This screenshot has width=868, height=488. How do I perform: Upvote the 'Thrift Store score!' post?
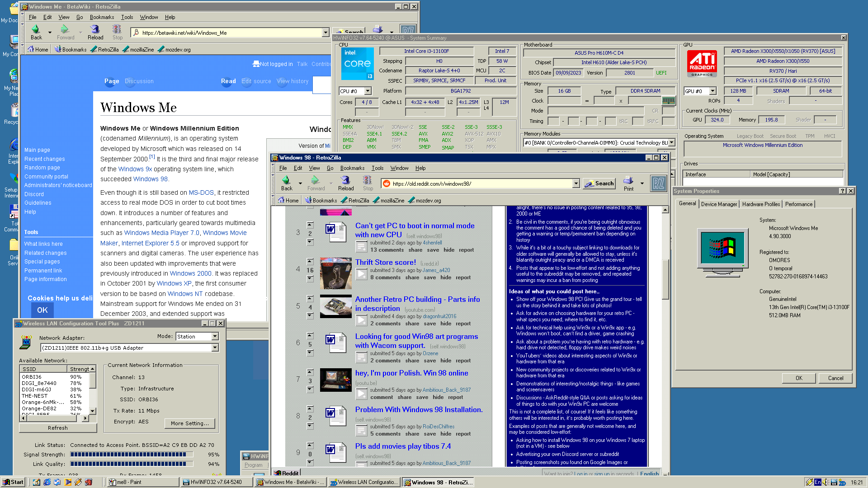[x=310, y=262]
